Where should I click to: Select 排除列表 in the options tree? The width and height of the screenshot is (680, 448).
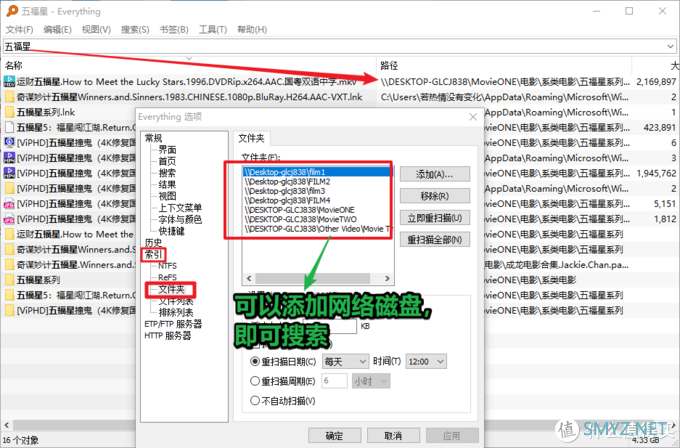(x=176, y=312)
